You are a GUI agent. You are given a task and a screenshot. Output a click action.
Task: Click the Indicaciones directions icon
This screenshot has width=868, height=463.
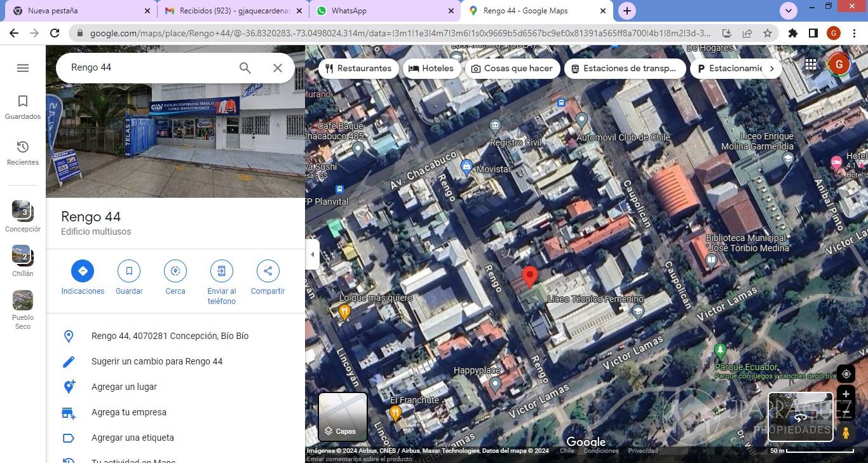coord(83,271)
